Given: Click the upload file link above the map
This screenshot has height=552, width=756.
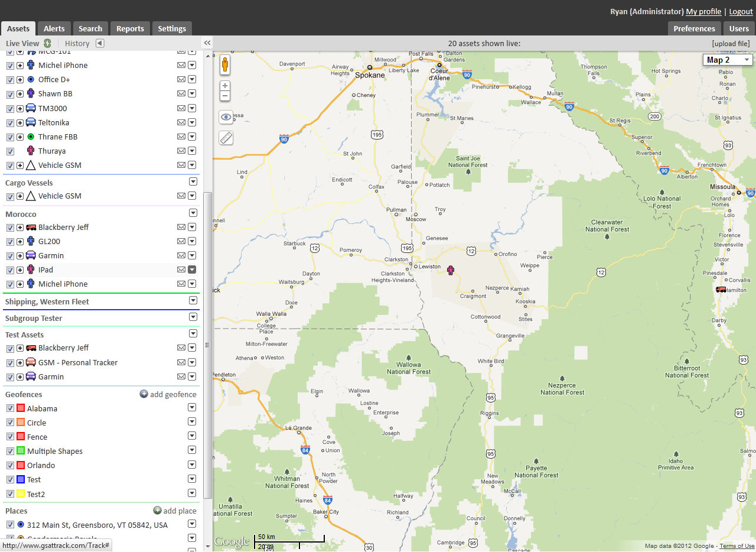Looking at the screenshot, I should (731, 44).
